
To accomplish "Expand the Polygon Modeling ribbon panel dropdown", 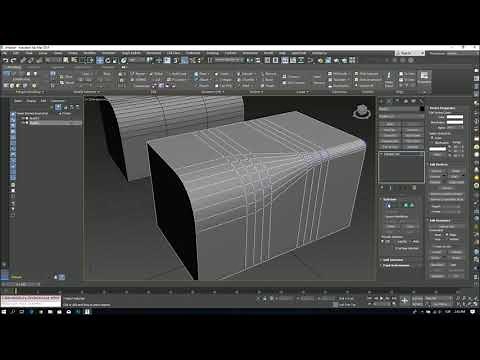I will pyautogui.click(x=30, y=92).
